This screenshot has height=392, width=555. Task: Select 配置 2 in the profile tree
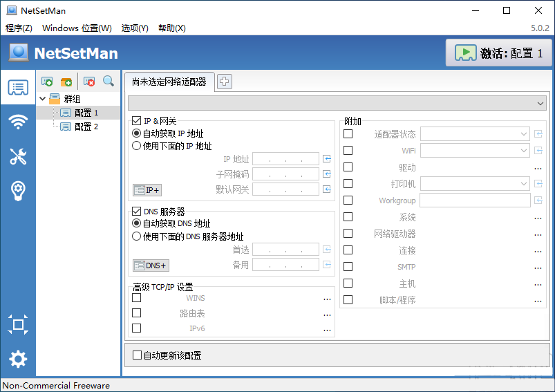pyautogui.click(x=86, y=127)
